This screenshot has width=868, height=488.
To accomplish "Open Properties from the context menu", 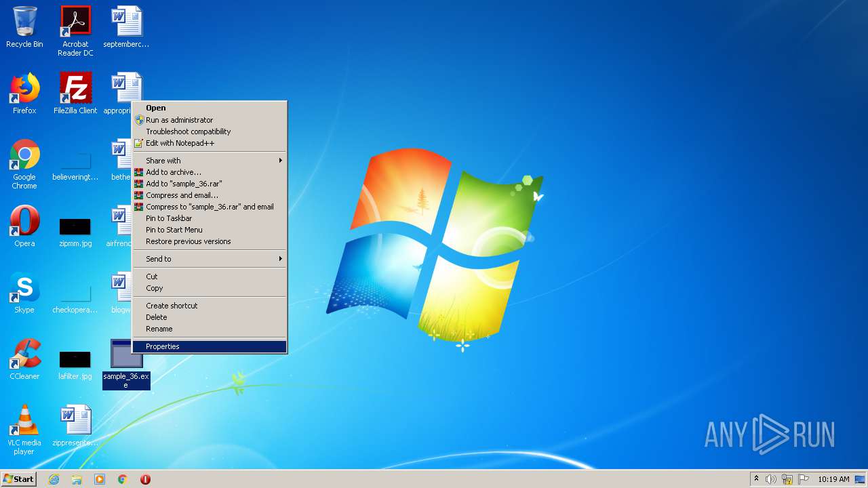I will point(210,346).
